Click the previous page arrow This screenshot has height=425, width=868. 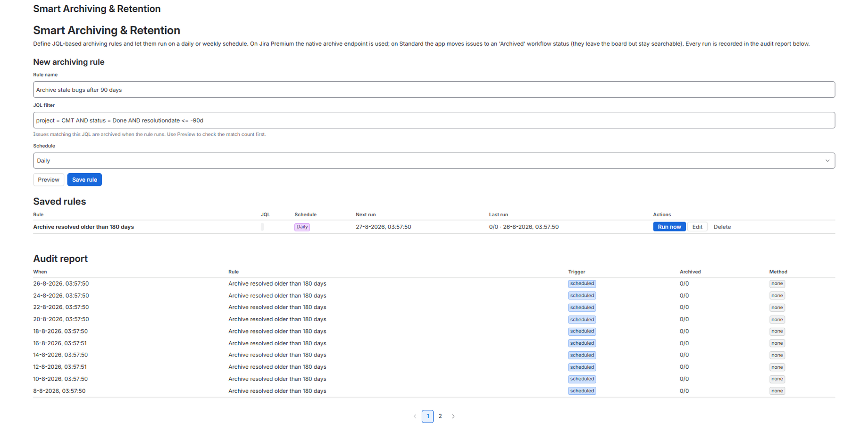tap(415, 416)
